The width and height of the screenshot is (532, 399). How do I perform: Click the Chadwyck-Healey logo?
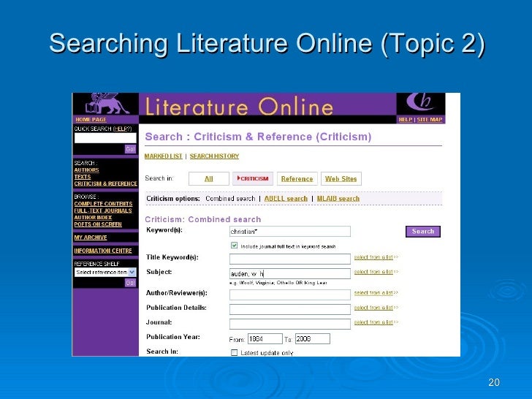tap(421, 102)
